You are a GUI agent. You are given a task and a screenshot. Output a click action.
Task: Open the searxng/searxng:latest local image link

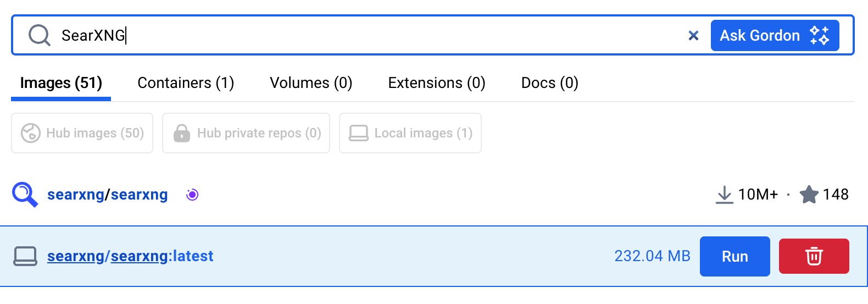pyautogui.click(x=130, y=256)
